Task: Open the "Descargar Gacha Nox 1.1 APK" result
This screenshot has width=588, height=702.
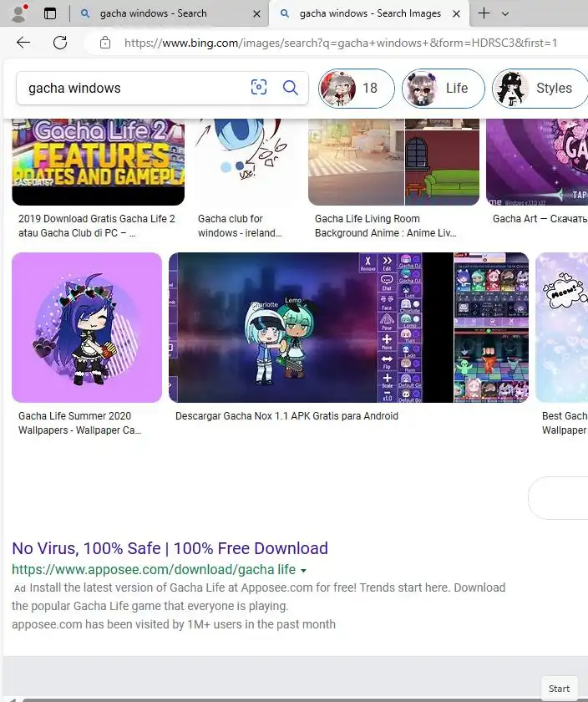Action: pos(286,416)
